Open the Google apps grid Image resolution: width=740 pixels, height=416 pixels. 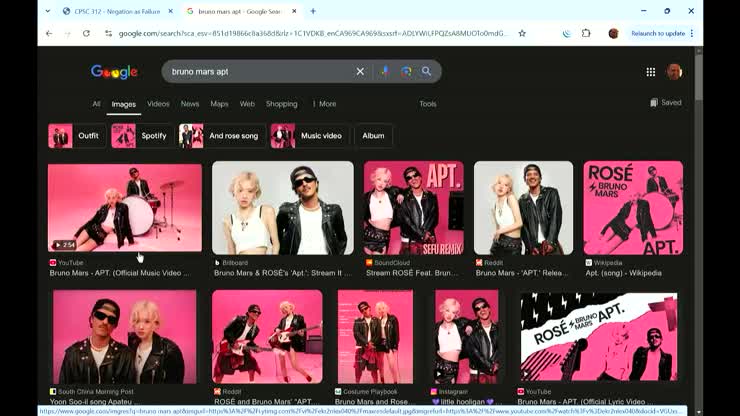pyautogui.click(x=650, y=72)
